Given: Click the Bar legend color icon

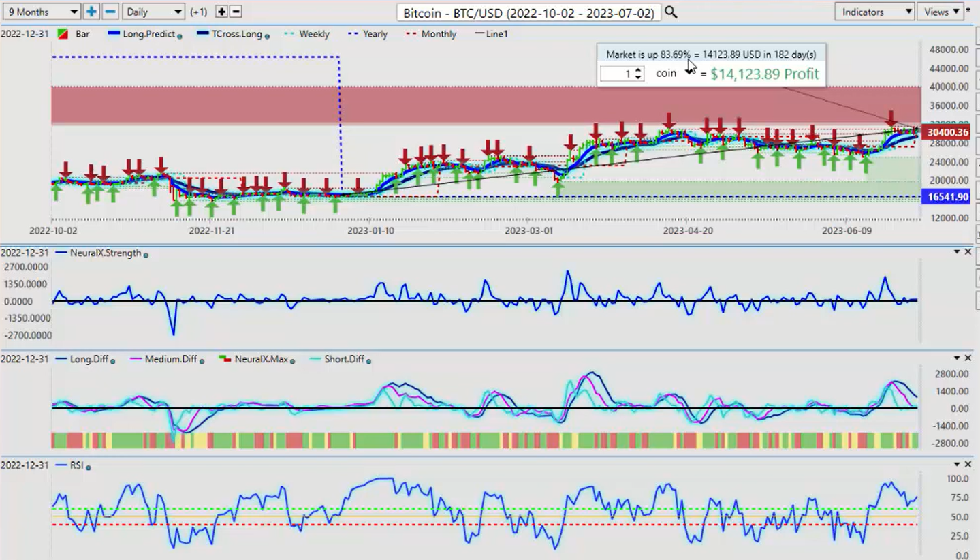Looking at the screenshot, I should (61, 34).
